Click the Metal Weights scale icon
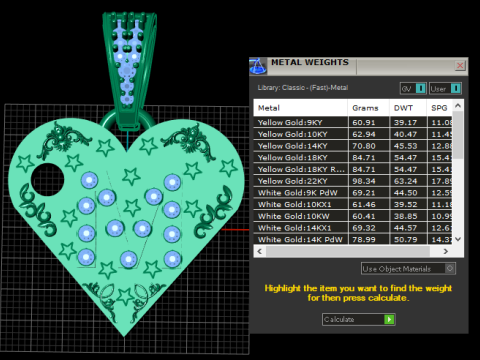 pos(258,66)
